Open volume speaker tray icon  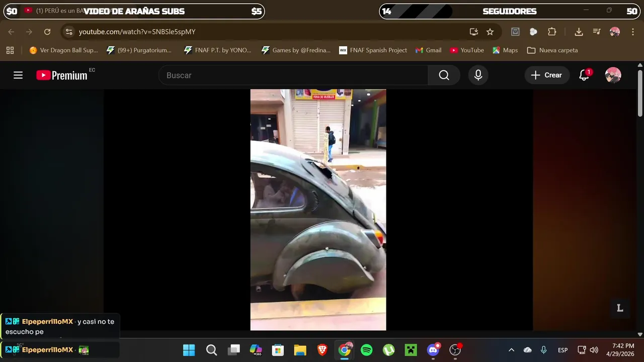click(x=594, y=350)
